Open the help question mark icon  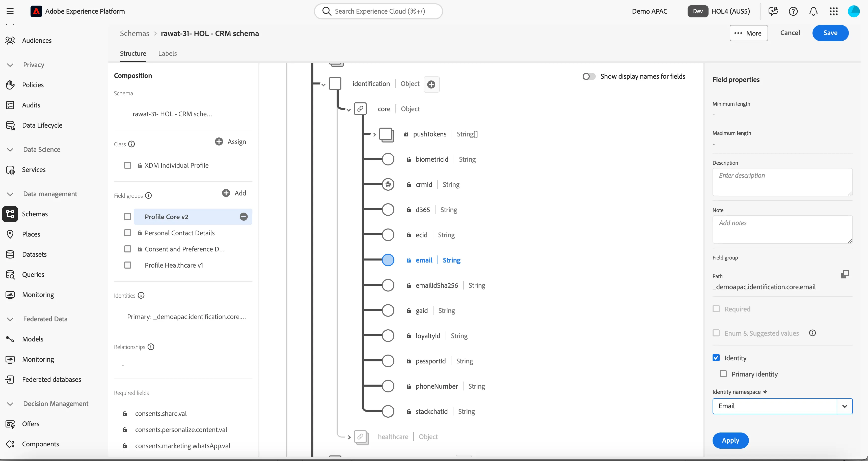[x=793, y=11]
